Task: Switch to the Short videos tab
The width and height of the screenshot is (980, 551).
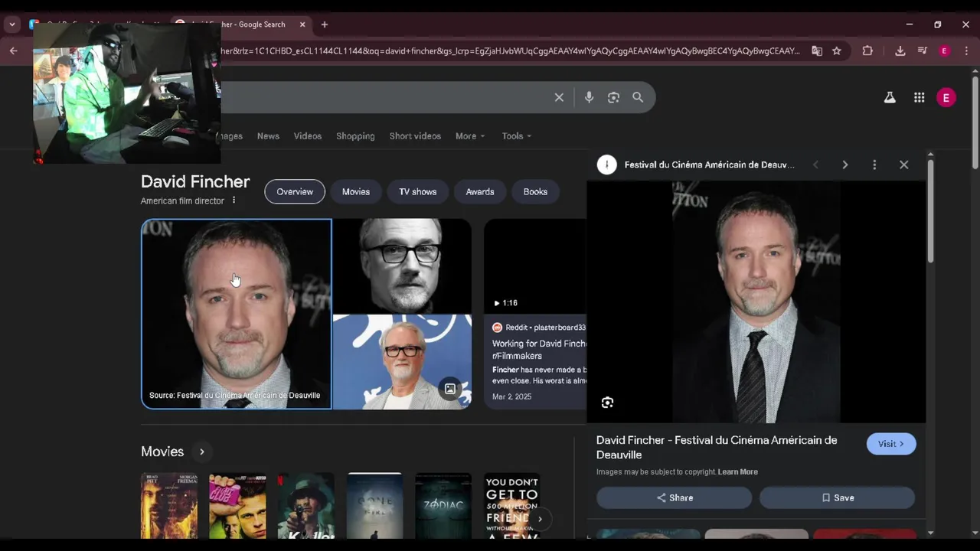Action: pos(415,136)
